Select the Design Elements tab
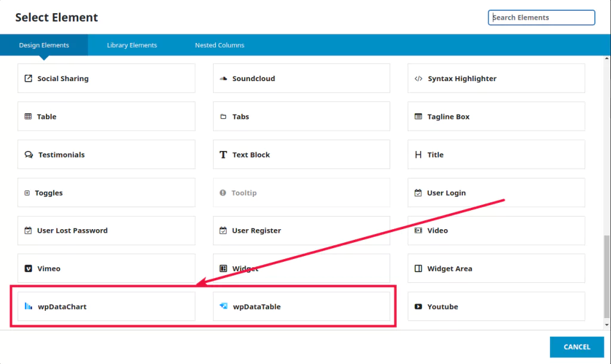Image resolution: width=611 pixels, height=364 pixels. point(44,45)
